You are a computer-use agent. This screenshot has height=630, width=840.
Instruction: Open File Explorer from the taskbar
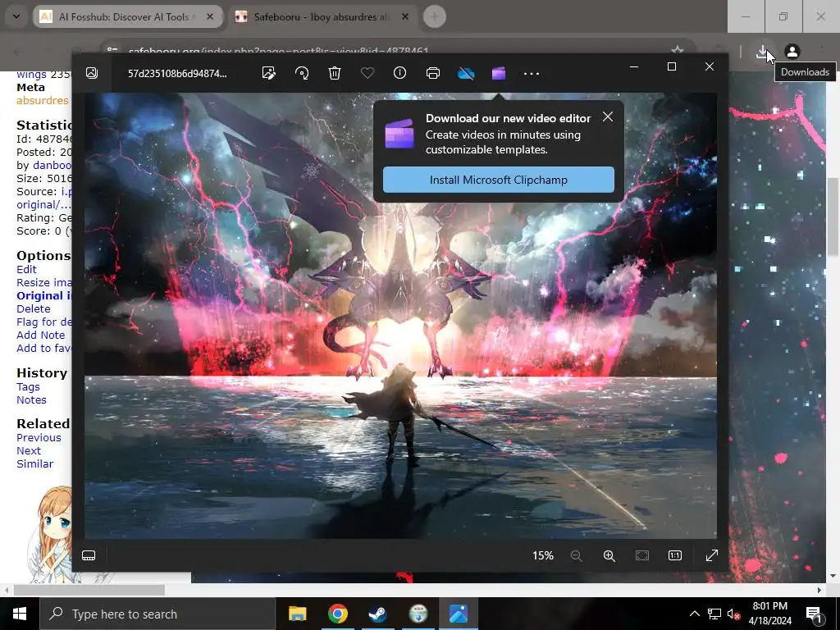[x=297, y=614]
